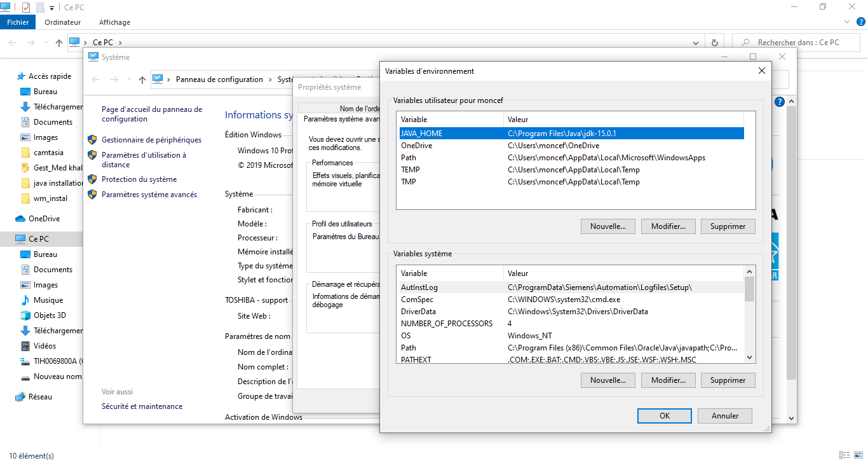This screenshot has height=463, width=868.
Task: Open the Gest_Med khal folder icon
Action: [x=25, y=168]
